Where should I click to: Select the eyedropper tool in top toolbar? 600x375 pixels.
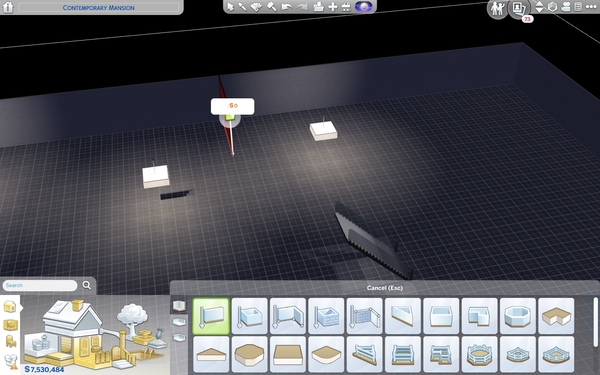coord(243,7)
